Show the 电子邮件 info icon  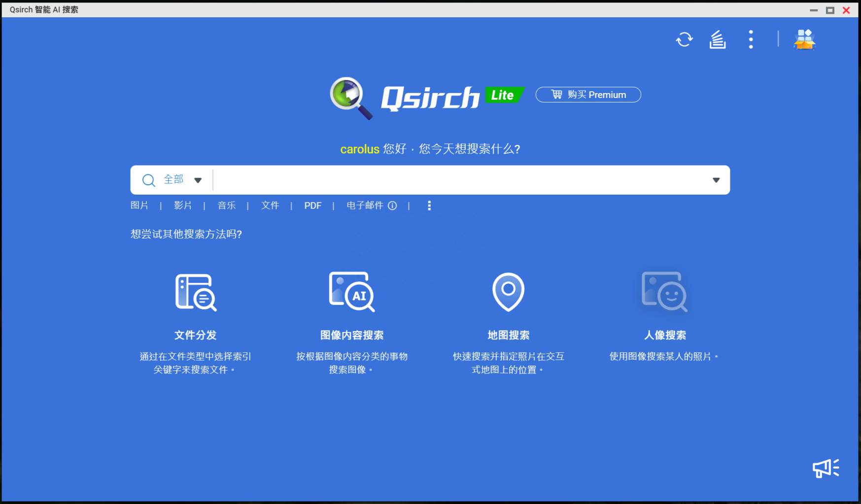pyautogui.click(x=392, y=205)
